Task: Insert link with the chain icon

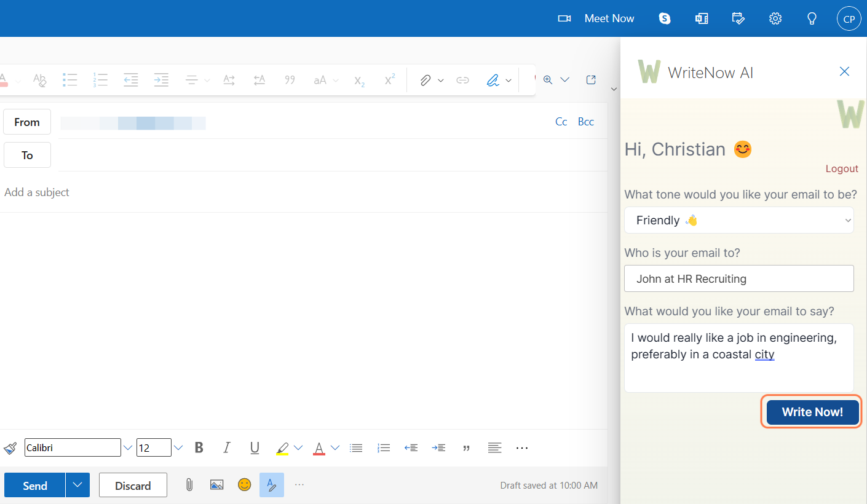Action: [462, 80]
